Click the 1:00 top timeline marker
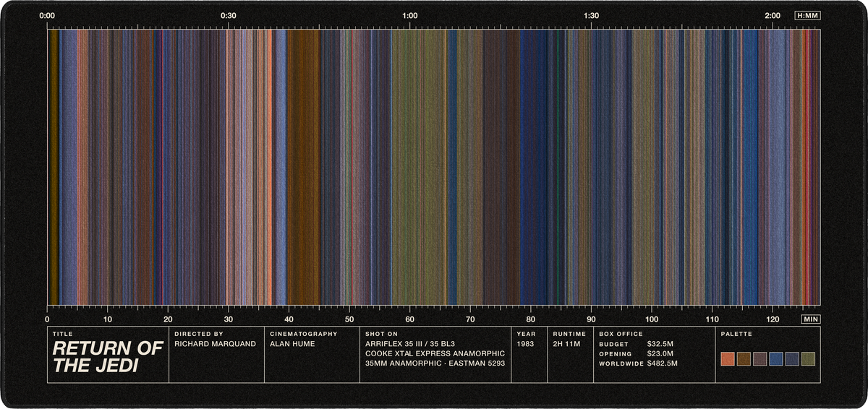This screenshot has width=868, height=409. 409,15
